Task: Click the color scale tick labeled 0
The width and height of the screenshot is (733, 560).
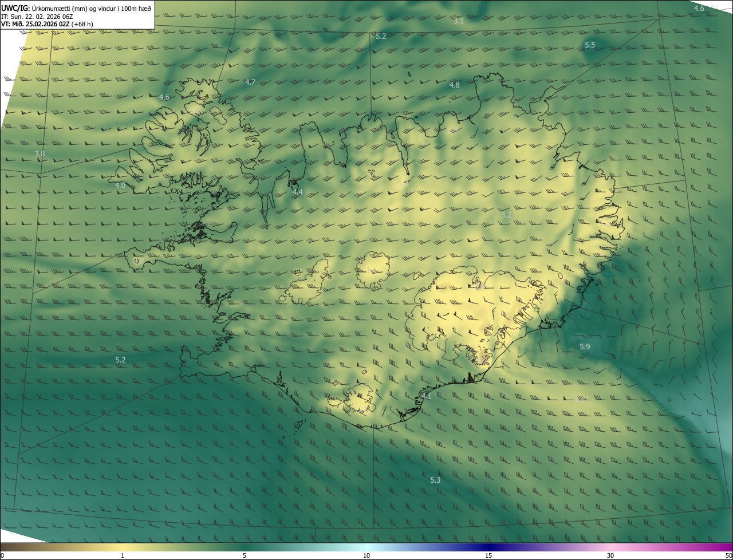Action: [2, 555]
